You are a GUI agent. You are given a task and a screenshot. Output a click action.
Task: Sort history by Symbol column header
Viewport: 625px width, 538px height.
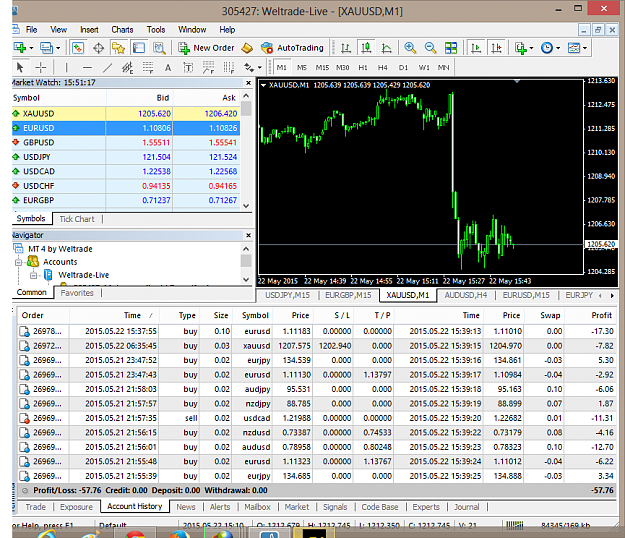point(255,315)
